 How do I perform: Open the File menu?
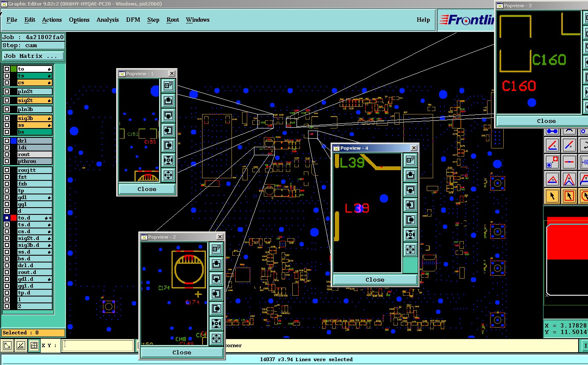12,20
